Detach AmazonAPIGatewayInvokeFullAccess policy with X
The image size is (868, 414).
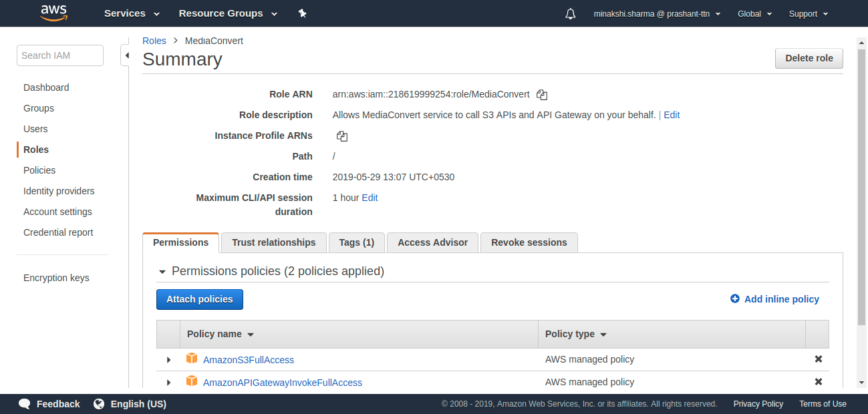coord(819,382)
